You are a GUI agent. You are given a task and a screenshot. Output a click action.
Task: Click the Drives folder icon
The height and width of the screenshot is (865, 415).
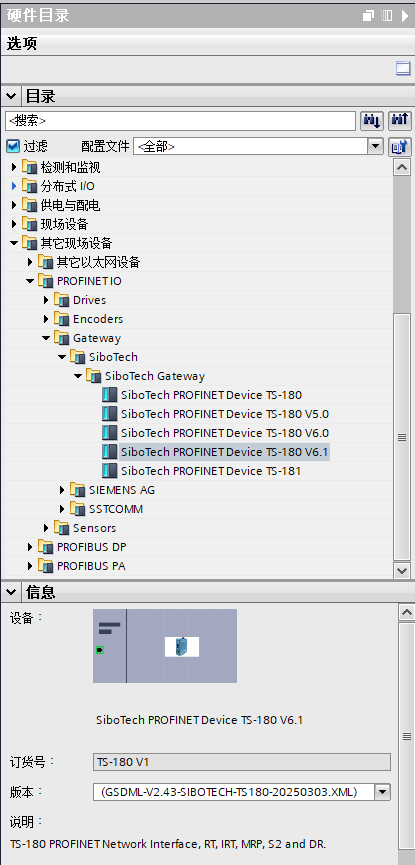[x=62, y=300]
